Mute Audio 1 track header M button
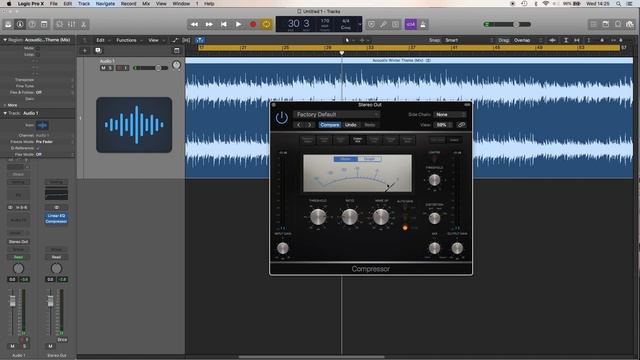640x360 pixels. coord(103,68)
